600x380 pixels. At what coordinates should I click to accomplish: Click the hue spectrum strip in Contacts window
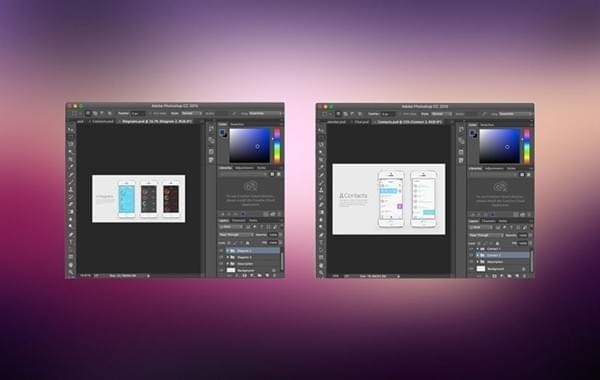click(527, 146)
